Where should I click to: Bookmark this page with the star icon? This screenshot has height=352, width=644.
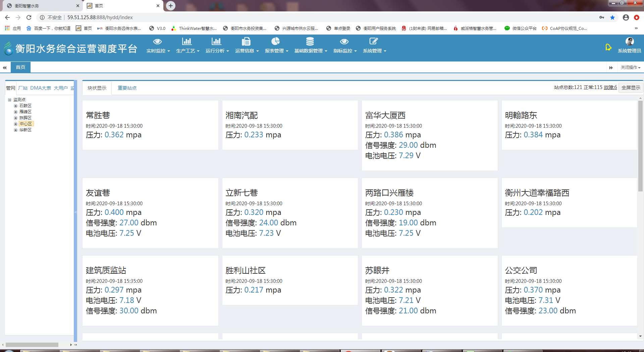pos(612,17)
